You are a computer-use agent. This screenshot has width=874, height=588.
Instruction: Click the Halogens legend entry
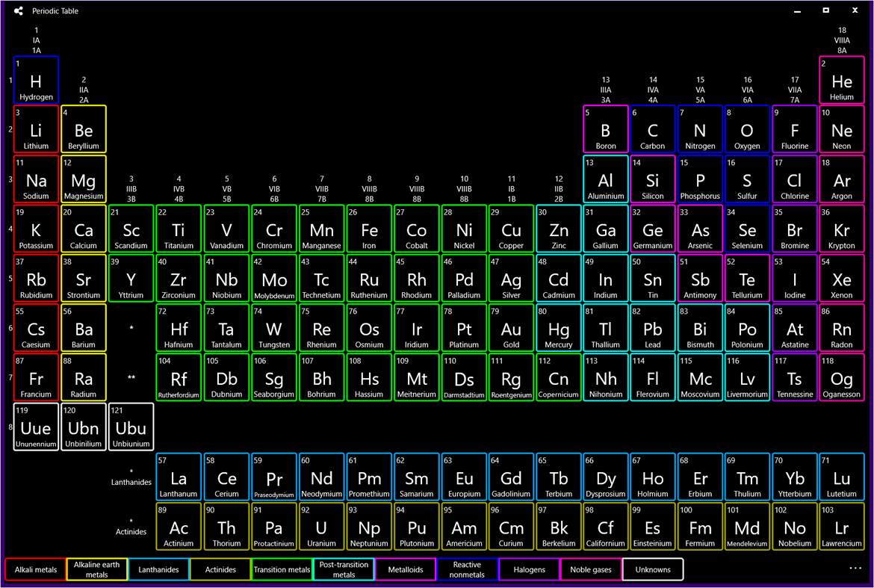(x=529, y=569)
